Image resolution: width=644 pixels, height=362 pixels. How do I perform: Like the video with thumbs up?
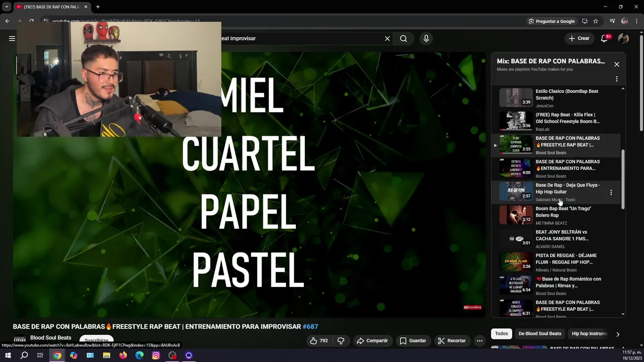point(318,340)
